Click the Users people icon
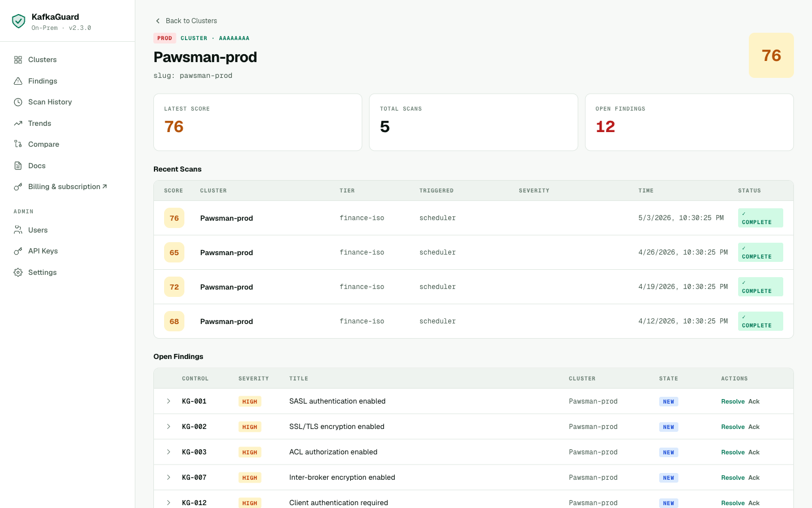Screen dimensions: 812x508 pyautogui.click(x=18, y=230)
